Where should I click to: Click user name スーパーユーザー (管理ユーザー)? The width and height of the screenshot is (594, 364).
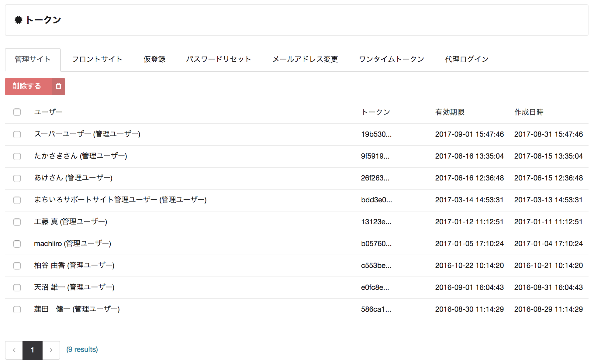(x=87, y=134)
